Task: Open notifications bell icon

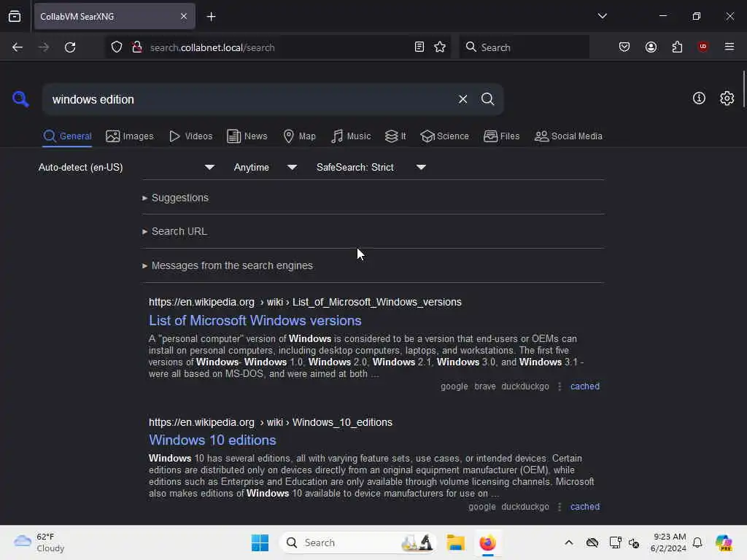Action: 697,542
